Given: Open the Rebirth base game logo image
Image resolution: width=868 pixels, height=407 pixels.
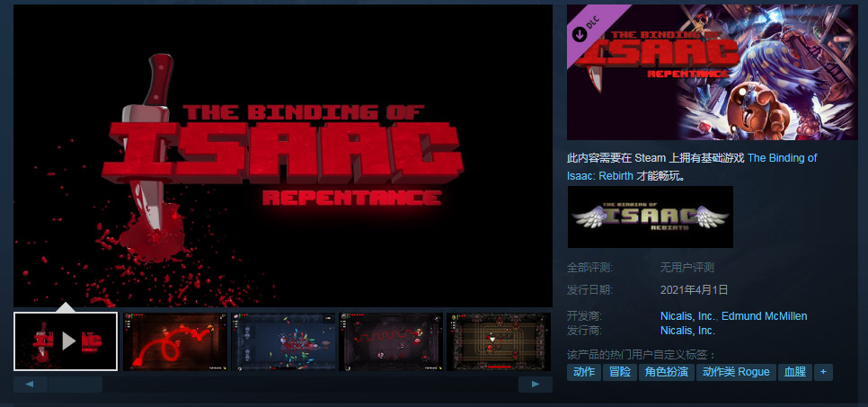Looking at the screenshot, I should [x=650, y=217].
